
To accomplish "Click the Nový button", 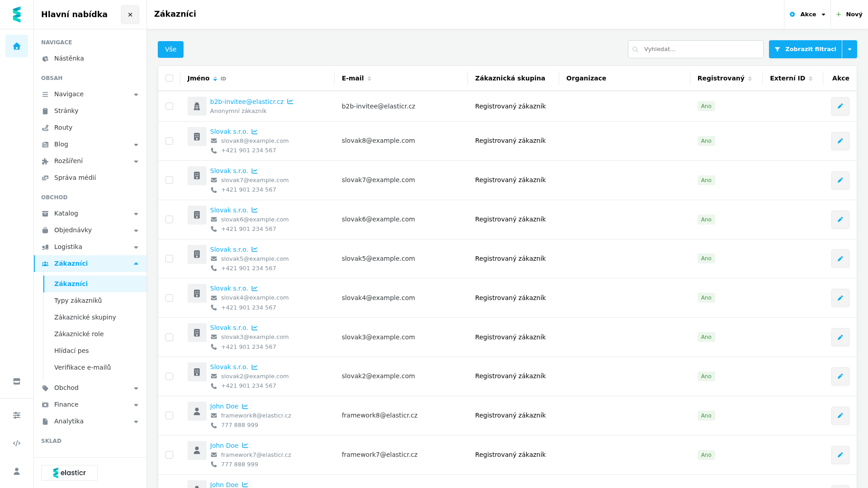I will [849, 14].
